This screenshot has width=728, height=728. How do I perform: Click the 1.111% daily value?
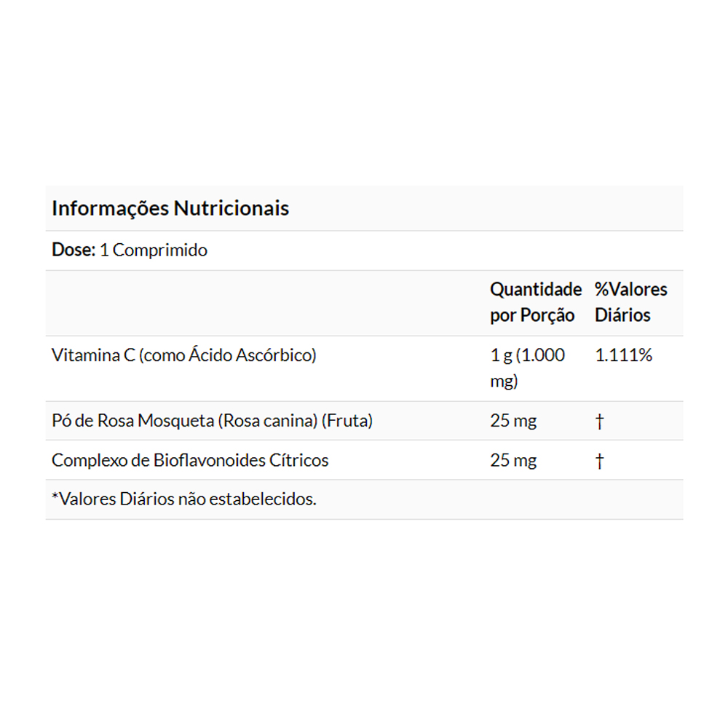[x=623, y=355]
